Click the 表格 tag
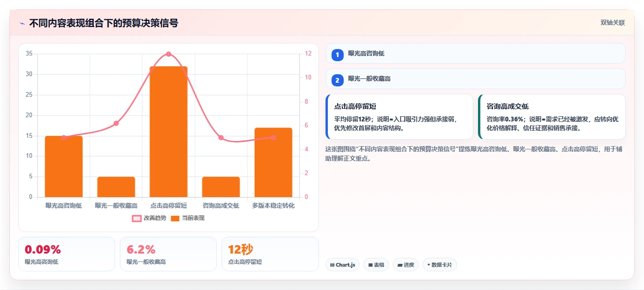The image size is (644, 290). [x=376, y=265]
